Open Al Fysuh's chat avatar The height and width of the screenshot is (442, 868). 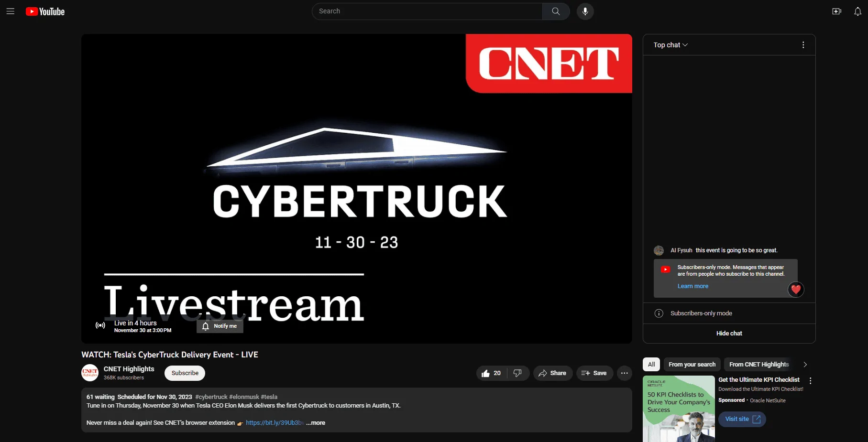(659, 250)
